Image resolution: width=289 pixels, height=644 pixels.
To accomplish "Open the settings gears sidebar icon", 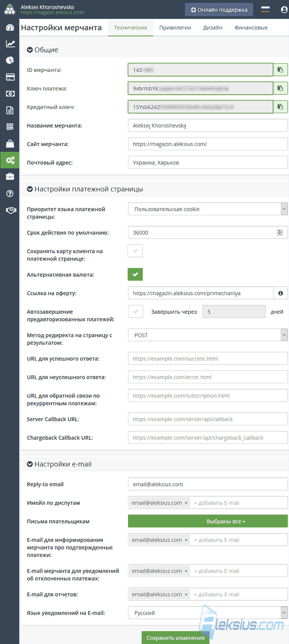I will click(10, 160).
